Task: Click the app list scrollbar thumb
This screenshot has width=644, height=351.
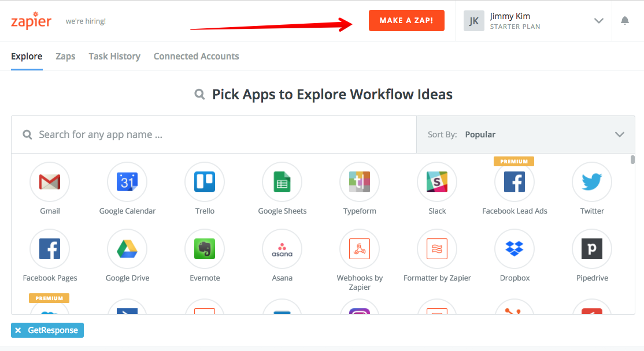Action: tap(632, 159)
